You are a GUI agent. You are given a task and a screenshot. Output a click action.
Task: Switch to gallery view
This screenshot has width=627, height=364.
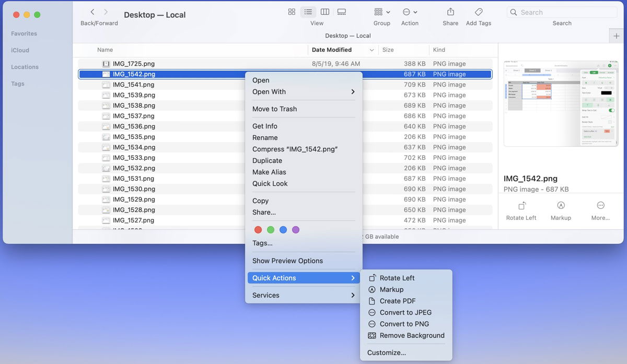pos(341,11)
